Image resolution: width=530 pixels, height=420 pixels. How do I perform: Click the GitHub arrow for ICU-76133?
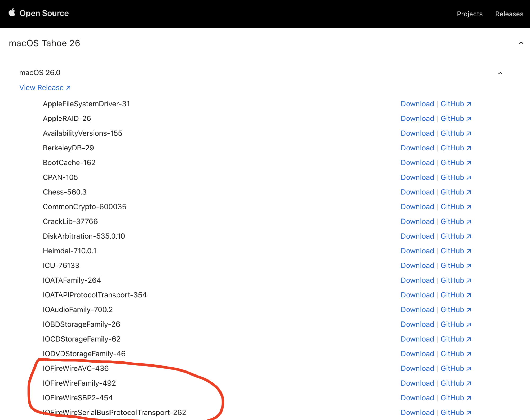(469, 265)
